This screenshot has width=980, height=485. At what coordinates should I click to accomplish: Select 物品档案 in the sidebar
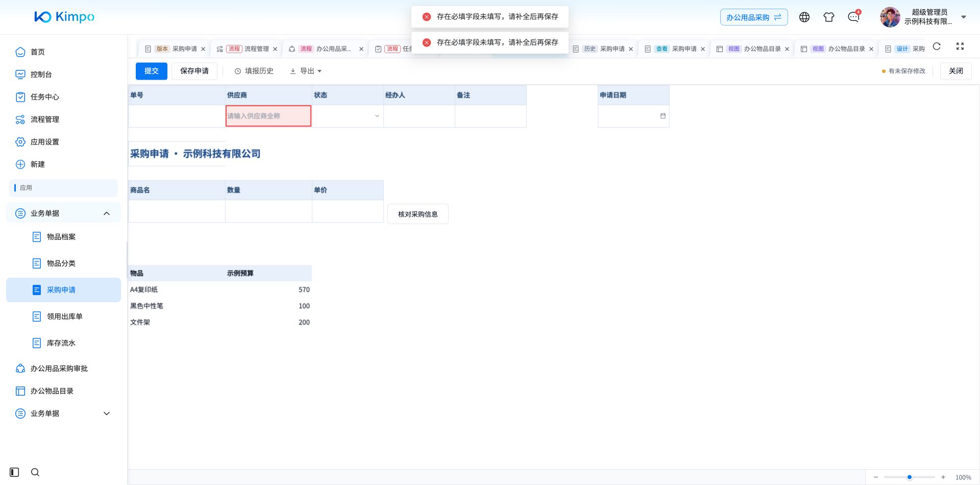(x=64, y=237)
